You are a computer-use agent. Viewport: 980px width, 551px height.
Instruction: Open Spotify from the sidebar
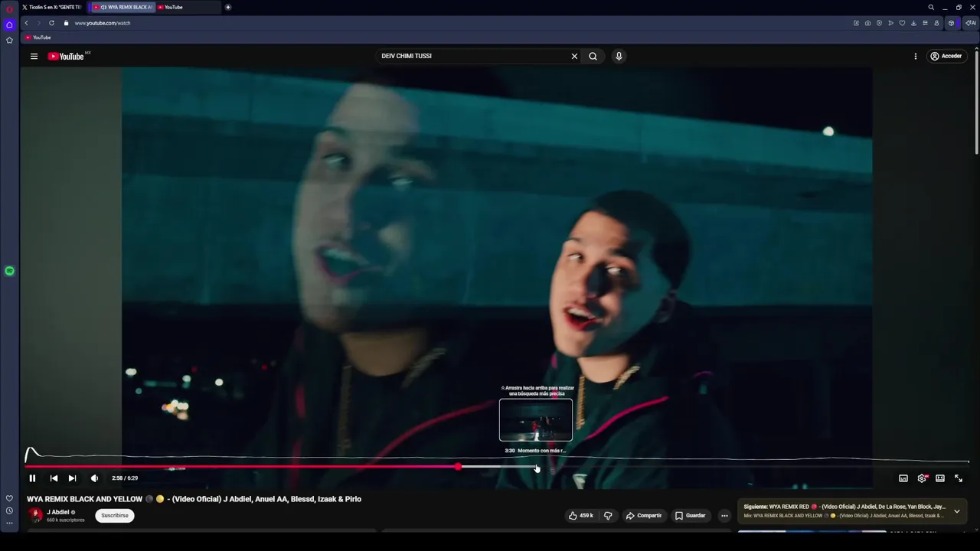pyautogui.click(x=9, y=271)
